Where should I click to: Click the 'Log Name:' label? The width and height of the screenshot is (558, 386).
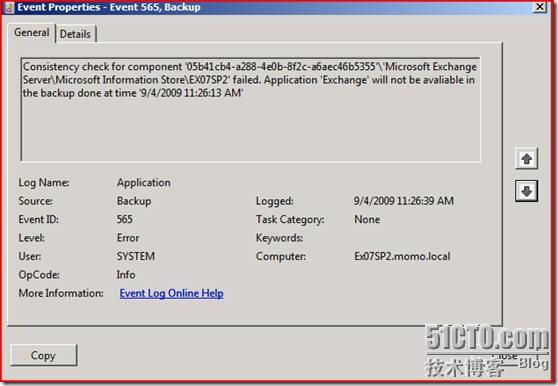pyautogui.click(x=44, y=183)
